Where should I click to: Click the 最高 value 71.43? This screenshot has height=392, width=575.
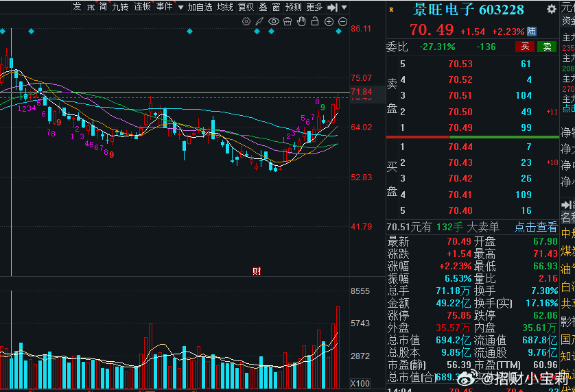click(x=545, y=254)
